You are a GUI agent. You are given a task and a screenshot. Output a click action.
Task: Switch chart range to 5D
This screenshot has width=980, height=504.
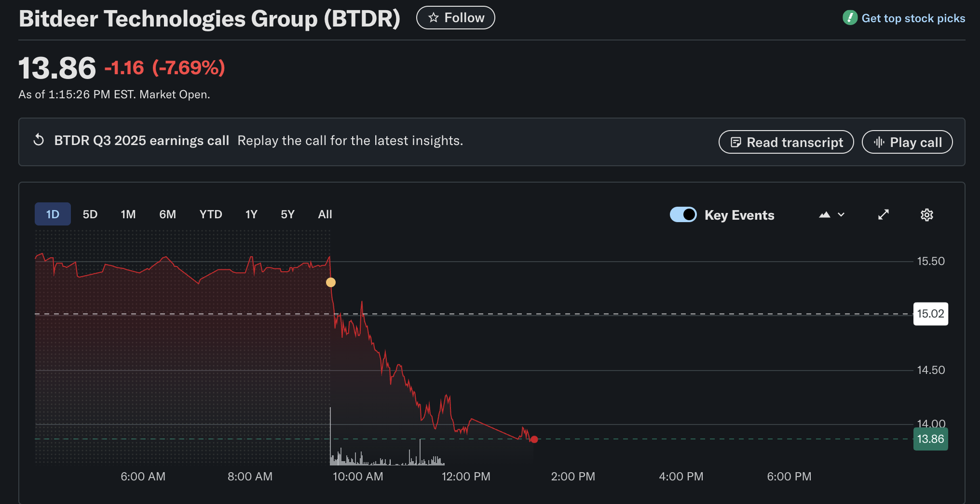pos(90,214)
